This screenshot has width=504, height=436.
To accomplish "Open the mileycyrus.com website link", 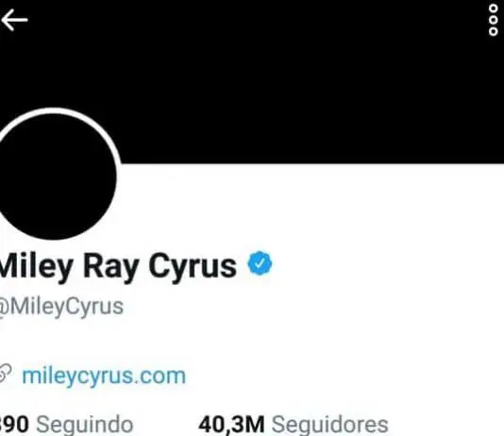I will 104,376.
